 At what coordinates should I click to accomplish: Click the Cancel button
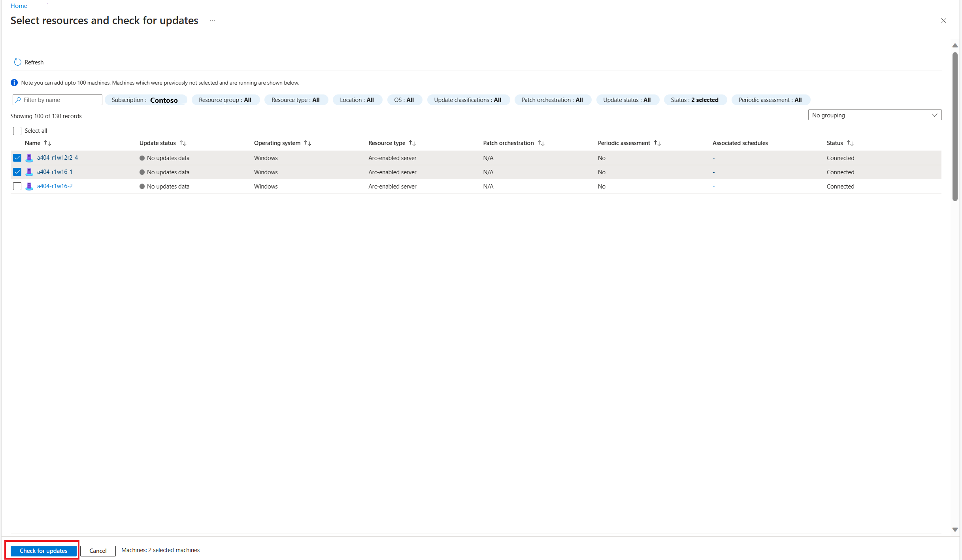point(98,550)
